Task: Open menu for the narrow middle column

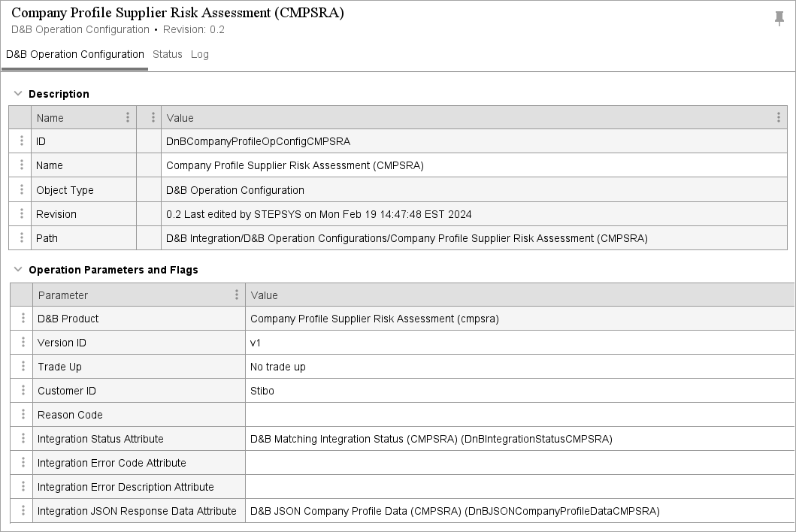Action: [x=153, y=117]
